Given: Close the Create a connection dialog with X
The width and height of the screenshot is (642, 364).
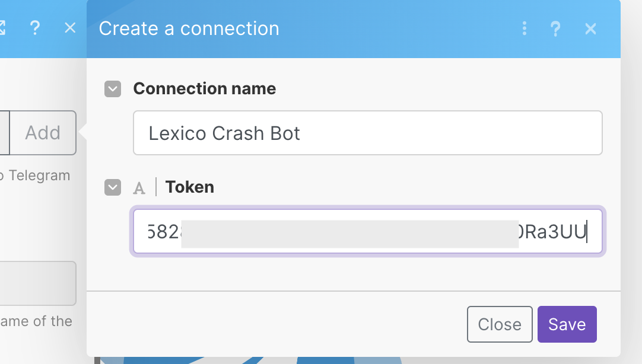Looking at the screenshot, I should [590, 28].
